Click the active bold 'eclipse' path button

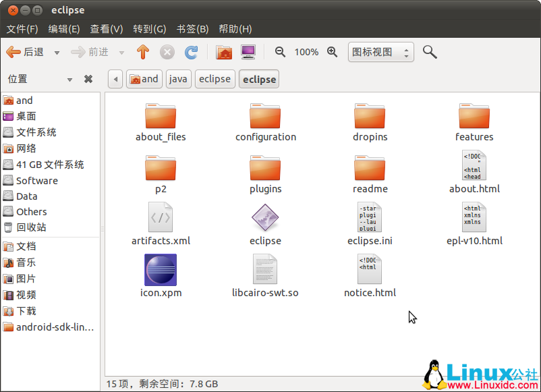click(259, 80)
